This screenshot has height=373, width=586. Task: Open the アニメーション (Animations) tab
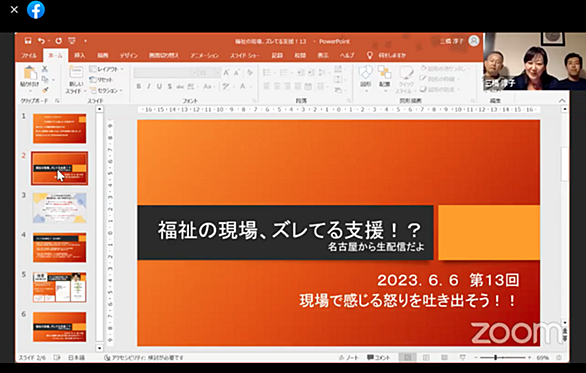pyautogui.click(x=204, y=55)
